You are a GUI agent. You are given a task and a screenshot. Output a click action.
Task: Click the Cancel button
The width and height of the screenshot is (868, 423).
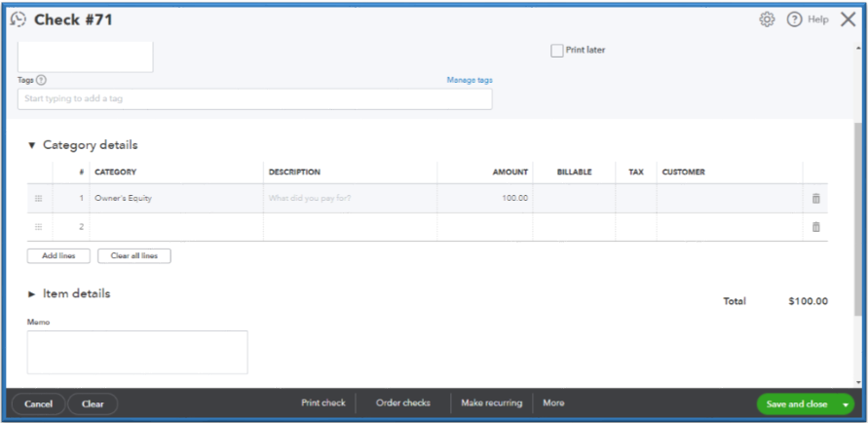tap(38, 404)
